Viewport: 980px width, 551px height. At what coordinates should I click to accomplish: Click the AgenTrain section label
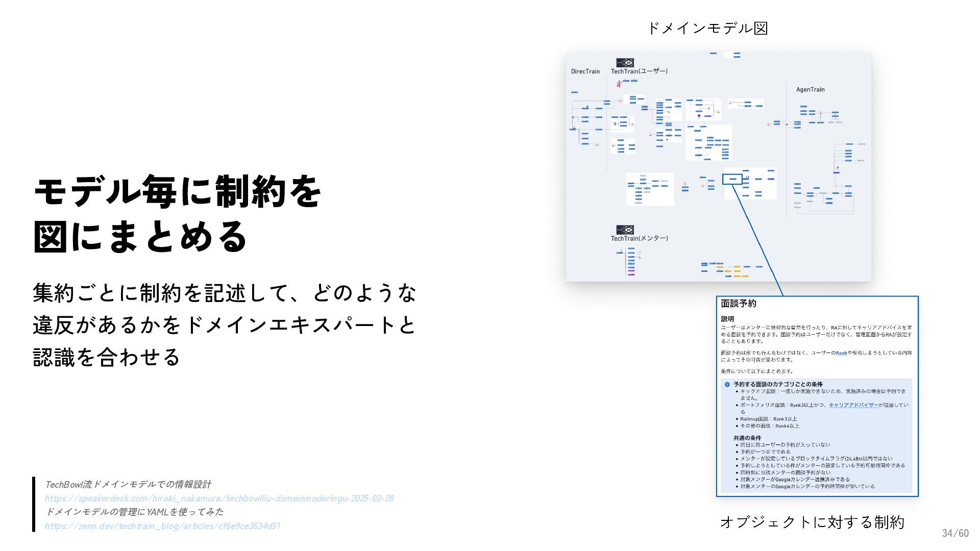point(810,90)
